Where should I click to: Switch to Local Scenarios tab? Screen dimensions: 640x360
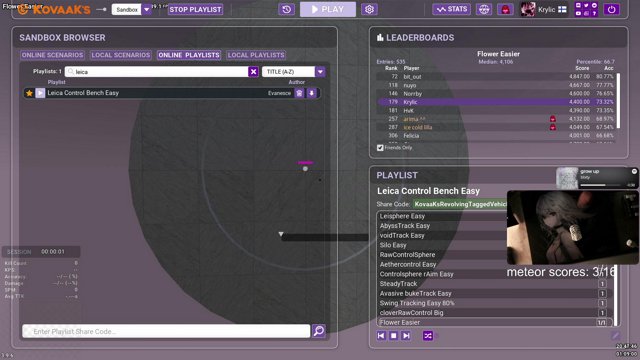pos(121,55)
